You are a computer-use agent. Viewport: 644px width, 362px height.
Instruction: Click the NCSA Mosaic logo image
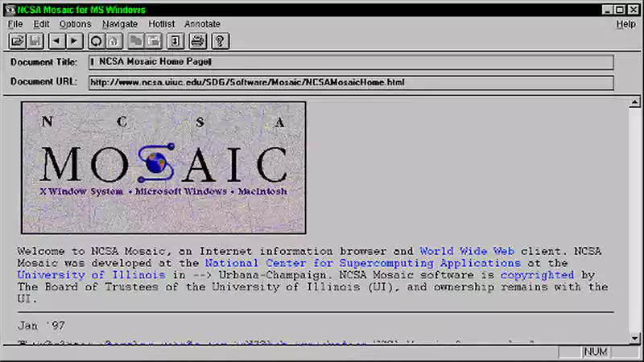point(163,168)
